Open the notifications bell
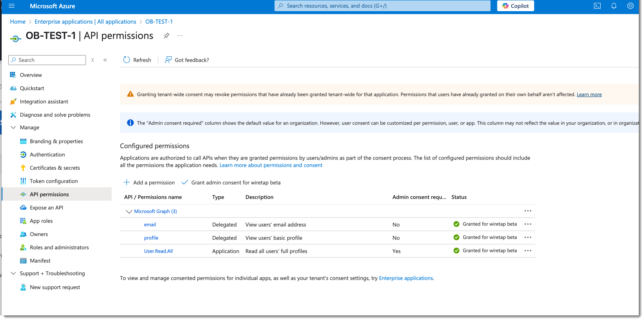 (613, 6)
